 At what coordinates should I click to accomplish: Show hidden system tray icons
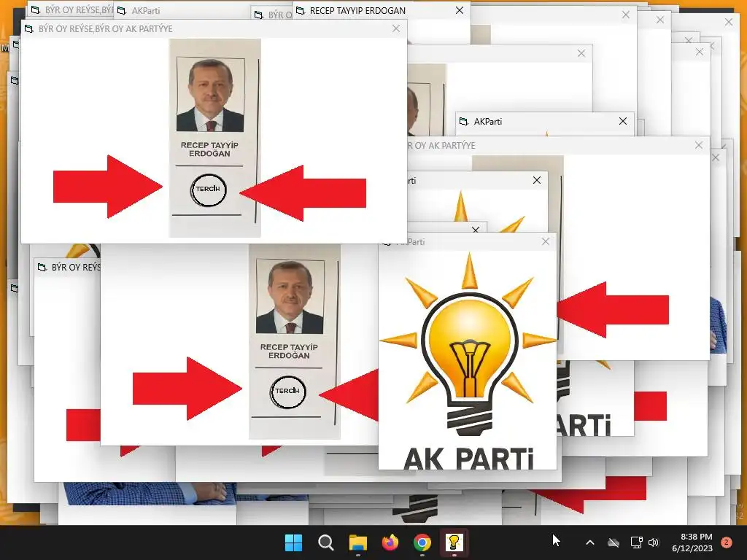[589, 542]
